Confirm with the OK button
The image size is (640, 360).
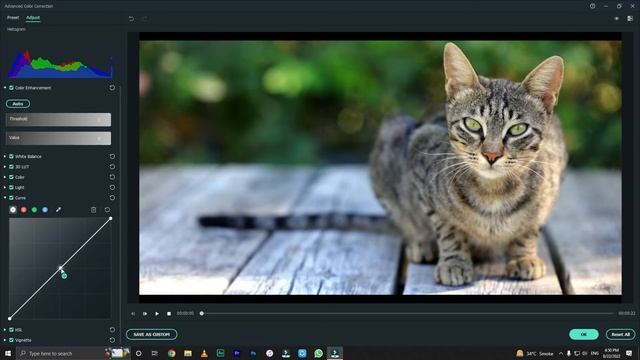point(584,334)
